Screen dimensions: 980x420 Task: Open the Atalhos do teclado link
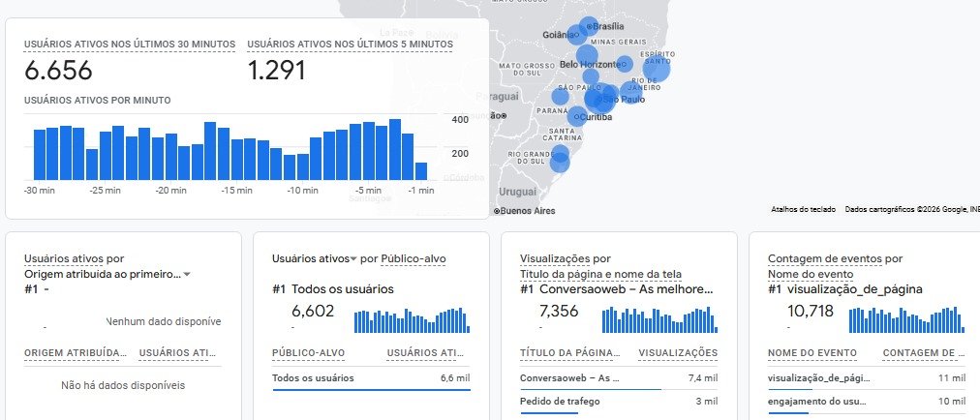click(x=803, y=210)
